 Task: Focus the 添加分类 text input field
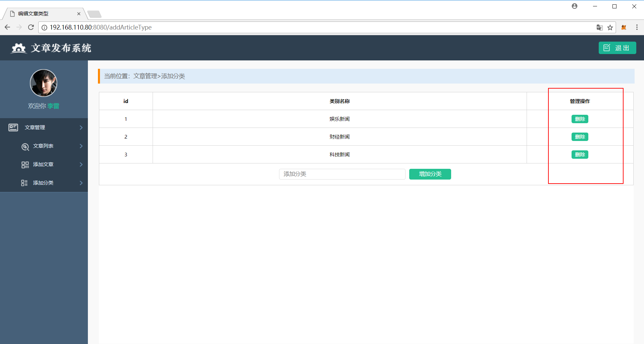342,174
